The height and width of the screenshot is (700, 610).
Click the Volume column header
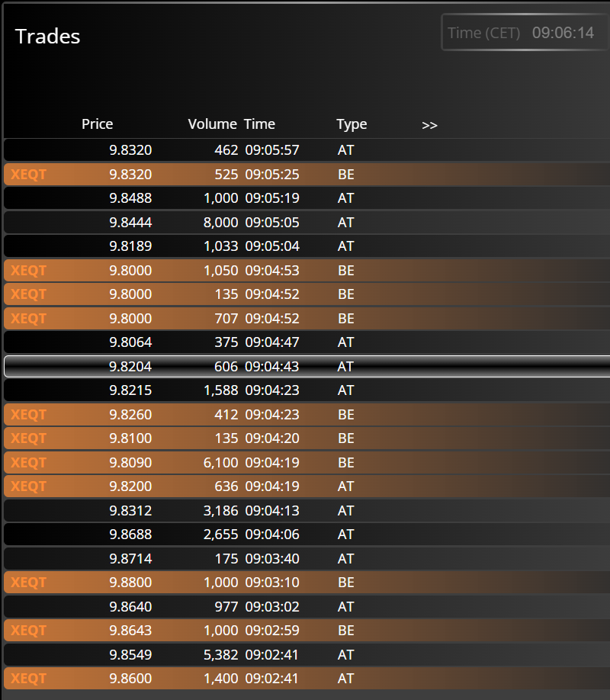click(212, 124)
